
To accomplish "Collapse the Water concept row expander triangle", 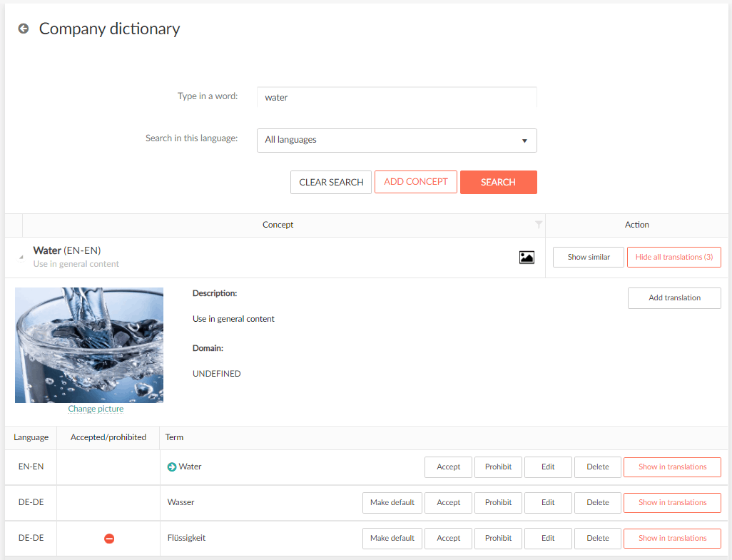I will [x=21, y=257].
